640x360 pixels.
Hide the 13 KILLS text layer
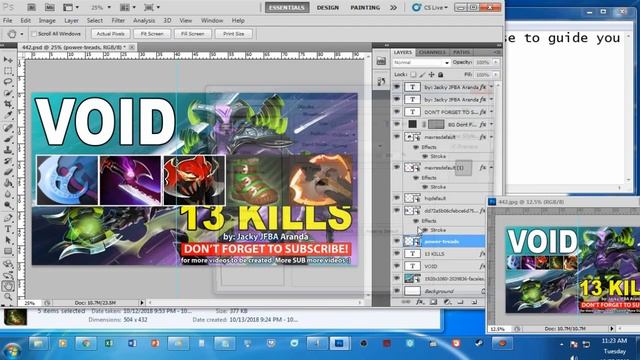coord(397,253)
